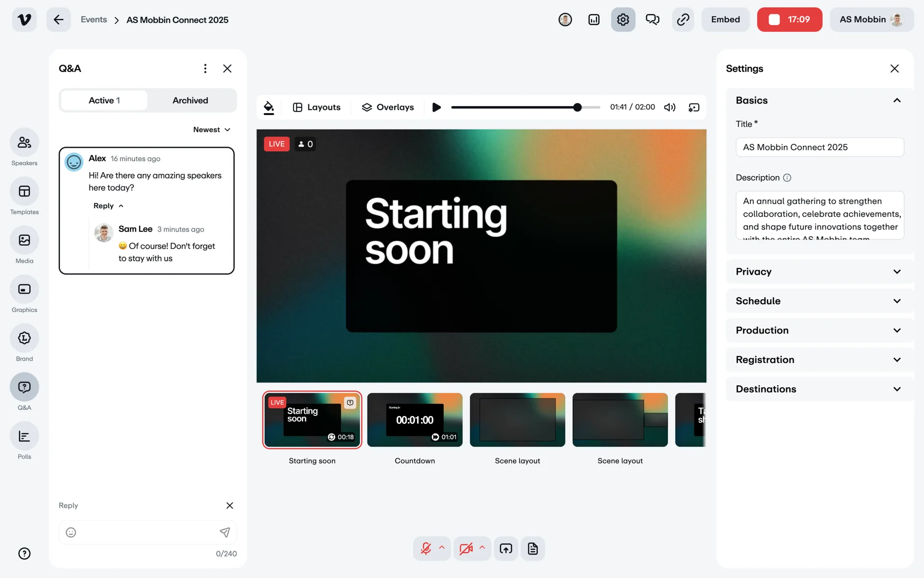The height and width of the screenshot is (578, 924).
Task: Open the Polls sidebar panel
Action: tap(24, 436)
